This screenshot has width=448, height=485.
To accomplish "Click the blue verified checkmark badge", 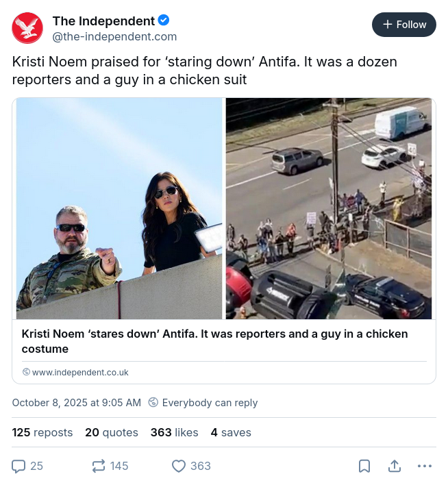I will tap(164, 21).
